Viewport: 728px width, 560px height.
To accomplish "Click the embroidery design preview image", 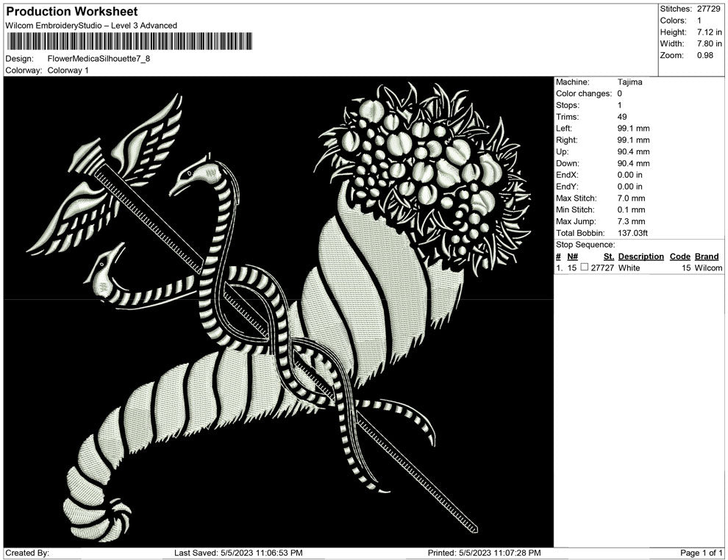I will point(279,312).
